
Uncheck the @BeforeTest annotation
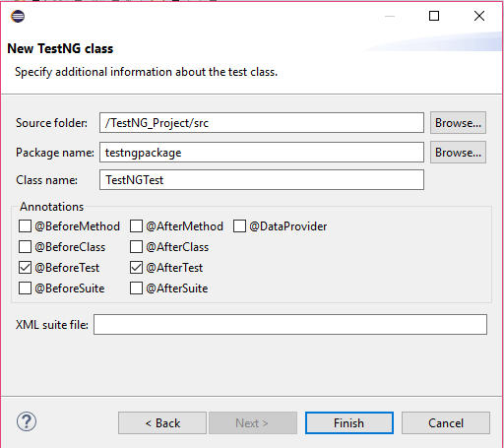coord(25,268)
